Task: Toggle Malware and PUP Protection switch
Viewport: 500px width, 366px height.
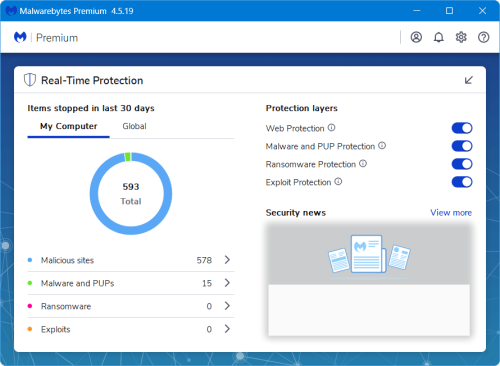Action: [x=462, y=146]
